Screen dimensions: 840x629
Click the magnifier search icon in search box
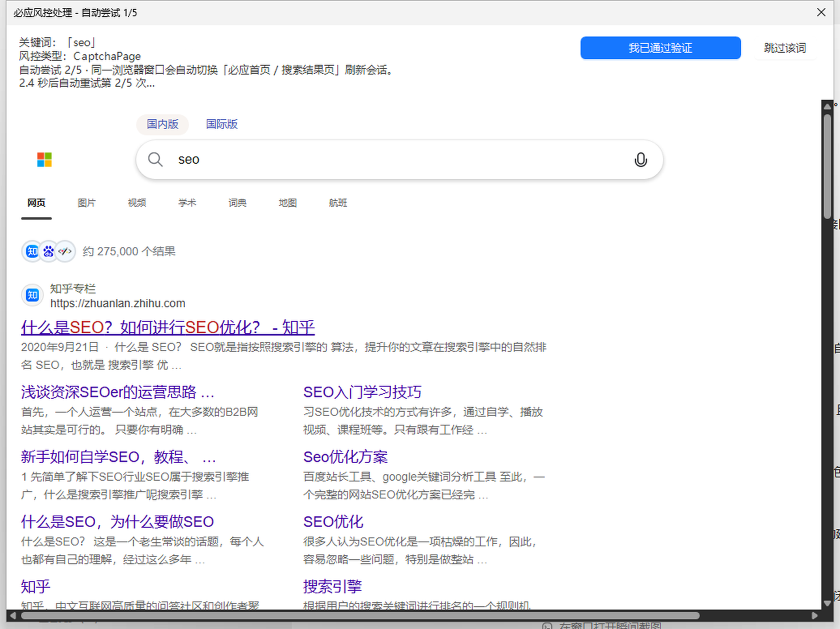click(x=155, y=160)
